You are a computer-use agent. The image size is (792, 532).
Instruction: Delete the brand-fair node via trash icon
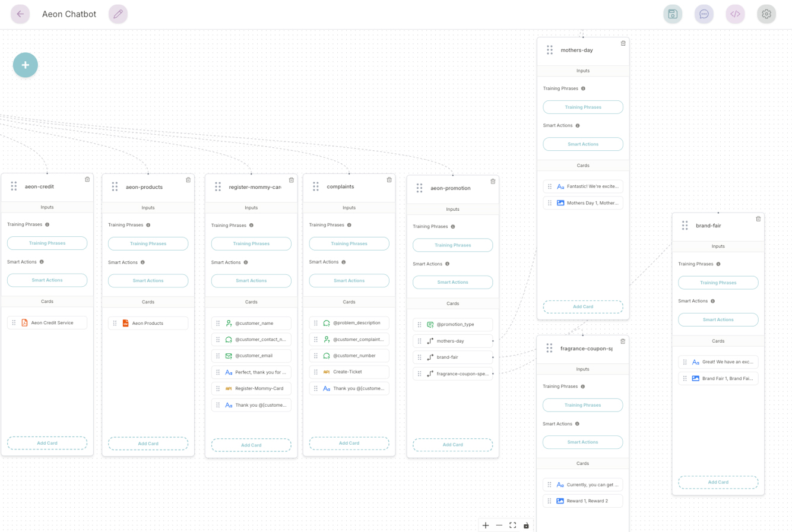(758, 219)
